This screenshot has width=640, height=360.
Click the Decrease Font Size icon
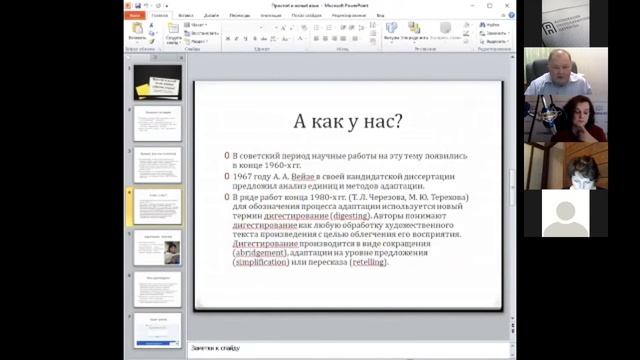(291, 28)
